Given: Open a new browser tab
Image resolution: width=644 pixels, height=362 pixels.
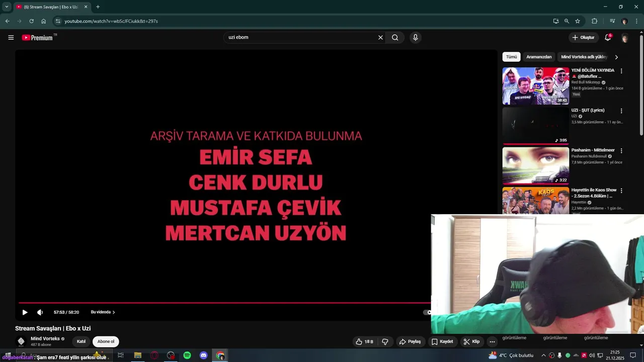Looking at the screenshot, I should point(98,7).
